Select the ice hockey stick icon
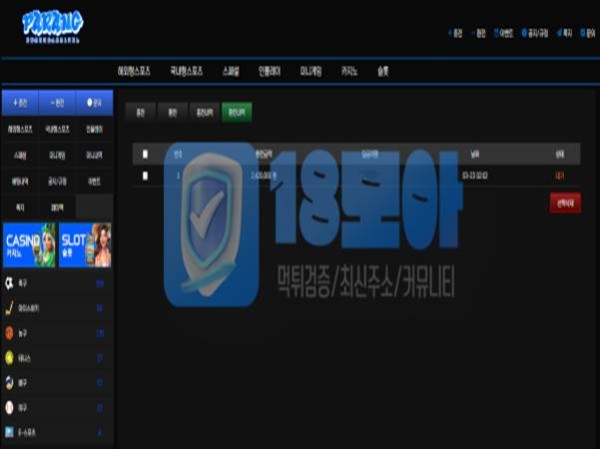Viewport: 600px width, 449px height. point(9,308)
